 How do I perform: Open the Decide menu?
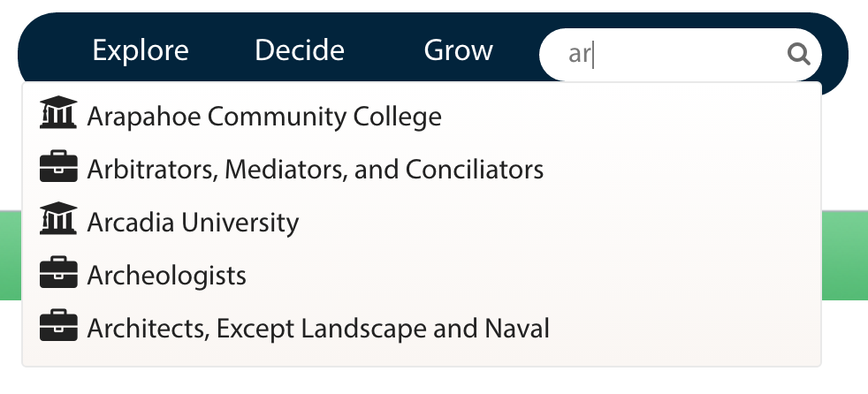(300, 50)
